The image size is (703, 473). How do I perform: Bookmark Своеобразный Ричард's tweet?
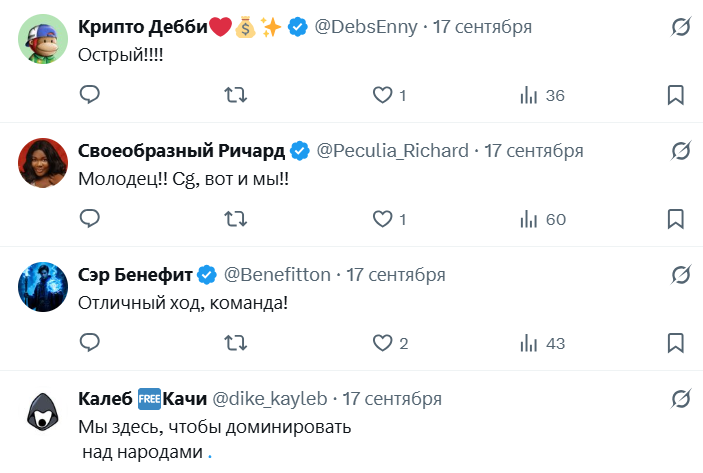(x=675, y=219)
